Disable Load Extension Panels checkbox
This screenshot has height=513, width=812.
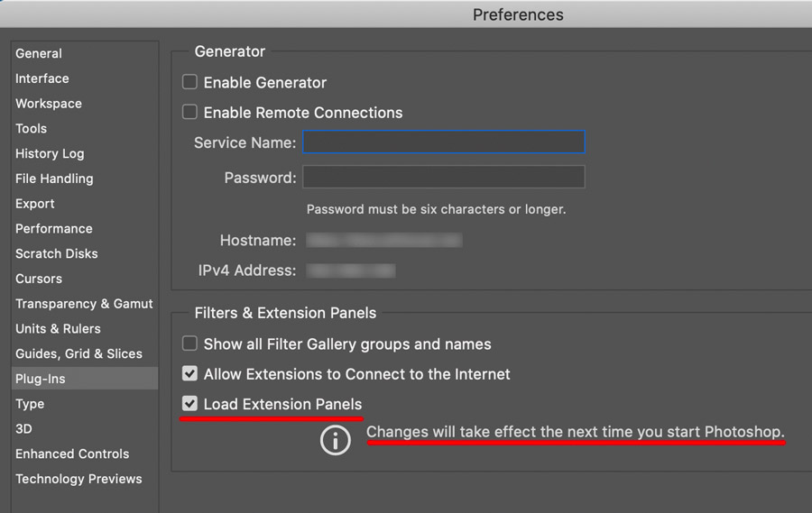[x=189, y=404]
